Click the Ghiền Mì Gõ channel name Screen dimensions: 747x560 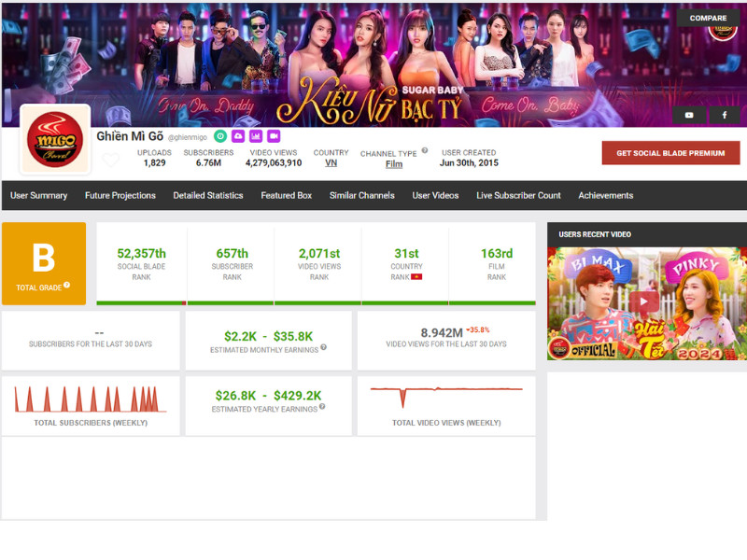click(x=130, y=136)
